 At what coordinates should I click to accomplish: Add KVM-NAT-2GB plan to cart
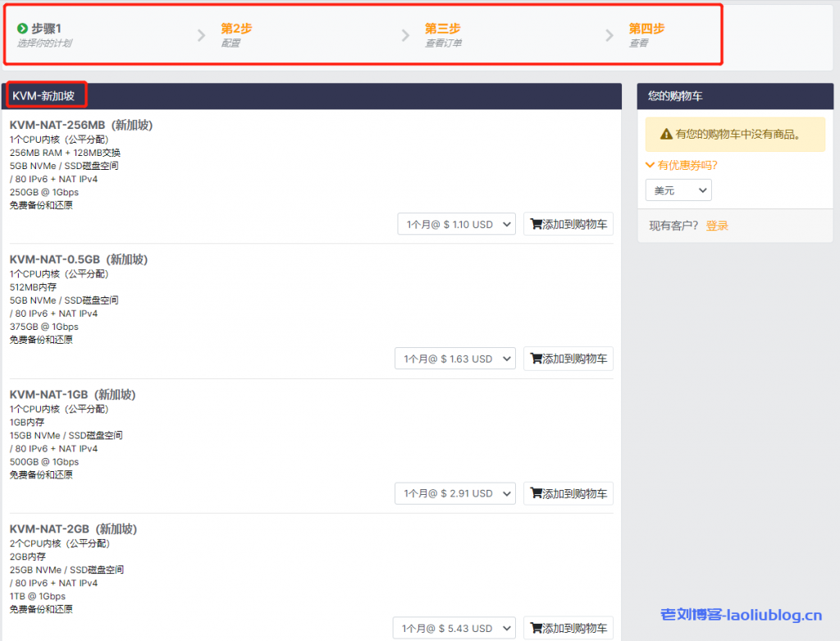[x=568, y=628]
